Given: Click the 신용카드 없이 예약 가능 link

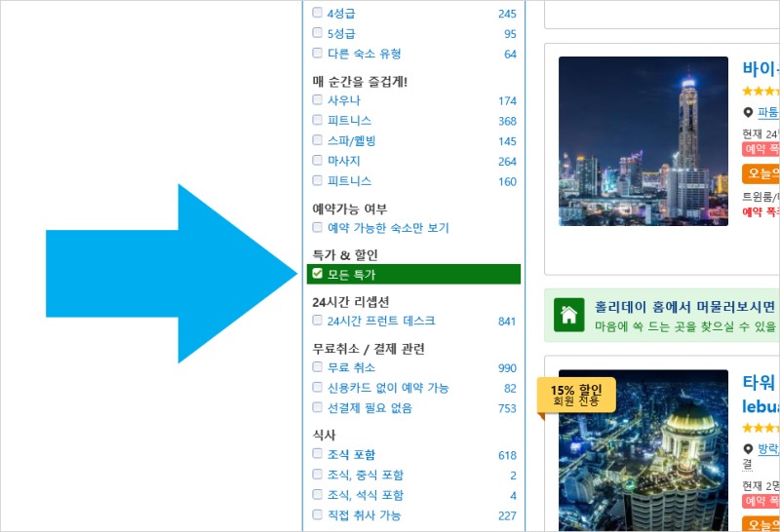Looking at the screenshot, I should (388, 388).
